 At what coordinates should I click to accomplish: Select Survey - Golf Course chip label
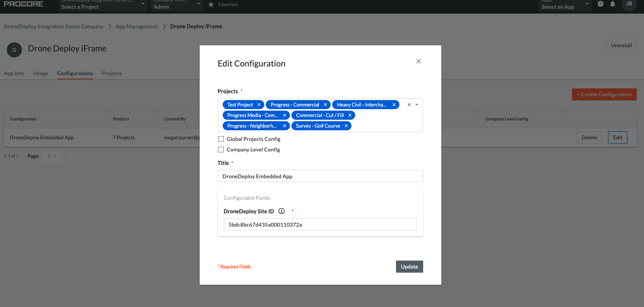(x=318, y=126)
